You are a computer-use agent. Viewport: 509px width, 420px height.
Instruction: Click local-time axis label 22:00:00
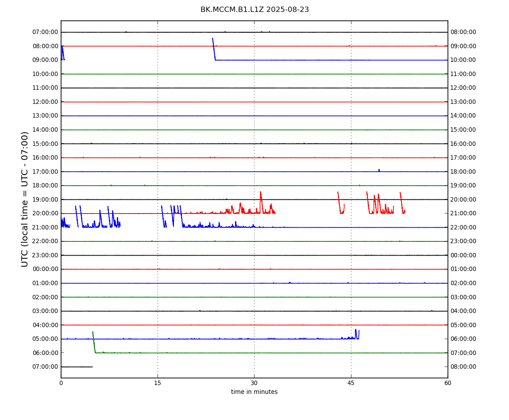tap(463, 227)
